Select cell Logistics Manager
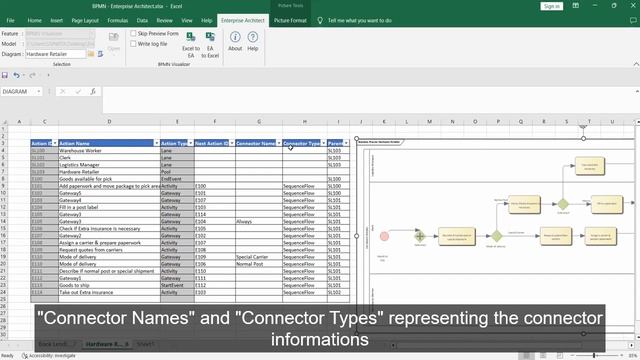 (x=109, y=165)
